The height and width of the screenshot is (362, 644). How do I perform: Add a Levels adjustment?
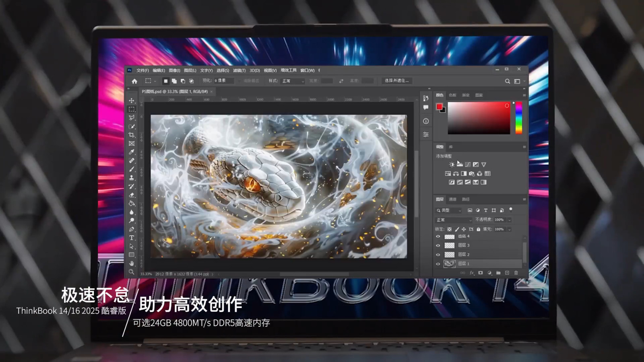[x=460, y=164]
